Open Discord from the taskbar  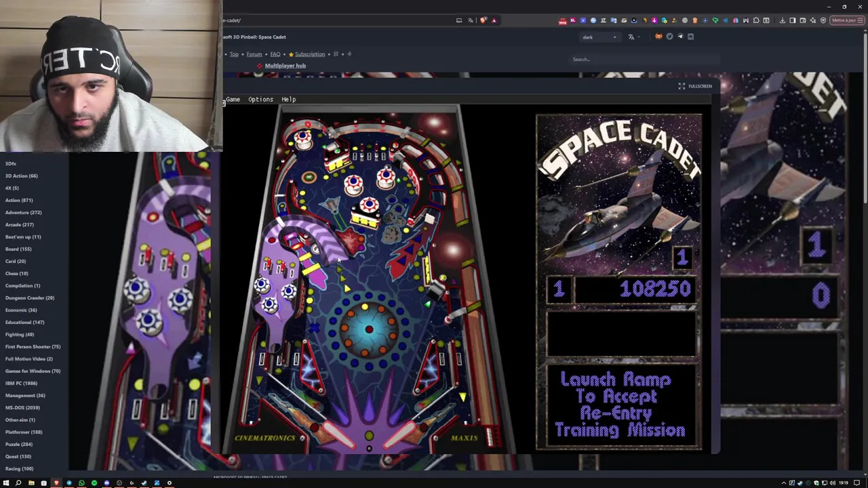coord(106,483)
